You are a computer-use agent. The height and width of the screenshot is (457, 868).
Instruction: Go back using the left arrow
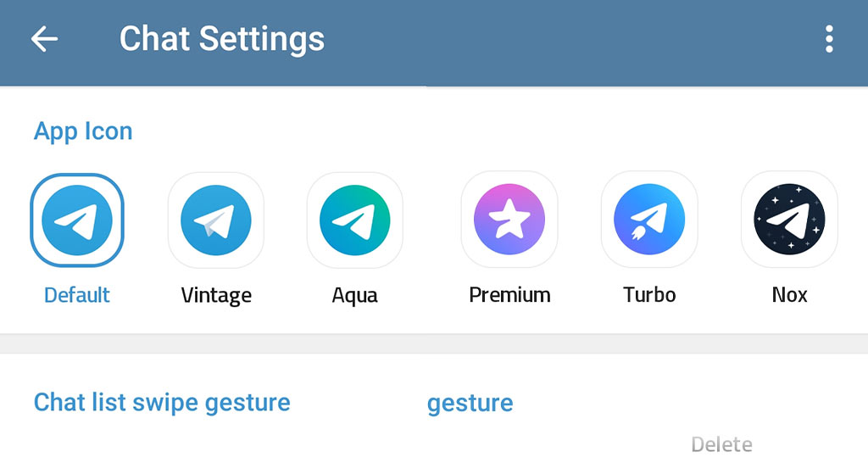coord(44,39)
